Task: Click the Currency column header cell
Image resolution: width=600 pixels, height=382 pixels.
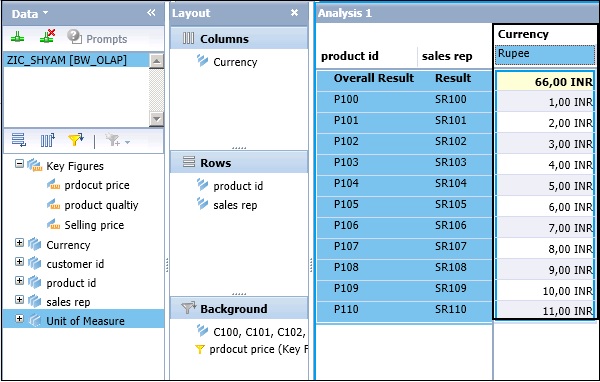Action: tap(544, 34)
